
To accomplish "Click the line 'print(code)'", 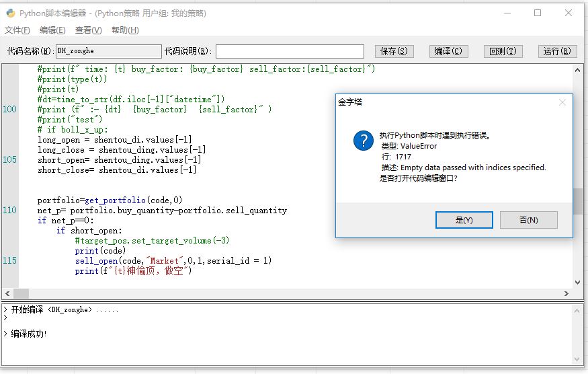I will tap(100, 250).
